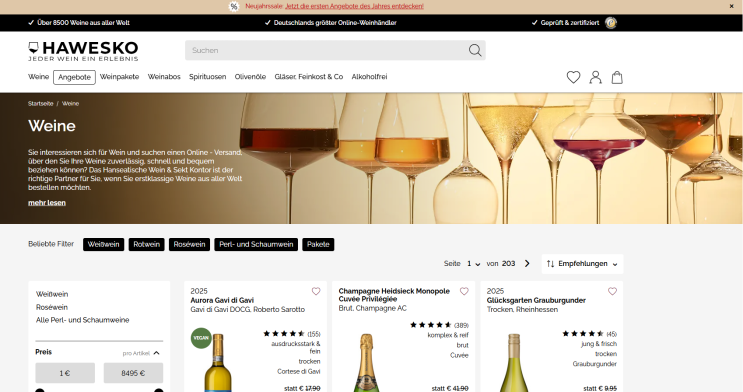This screenshot has width=743, height=392.
Task: Close the Neujahrssale promo banner
Action: [732, 6]
